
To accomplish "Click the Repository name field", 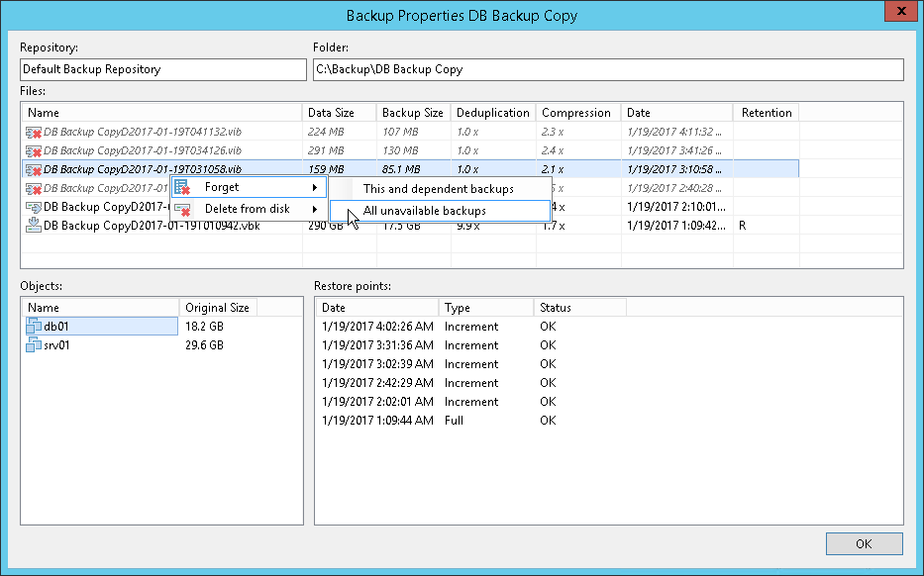I will [163, 69].
